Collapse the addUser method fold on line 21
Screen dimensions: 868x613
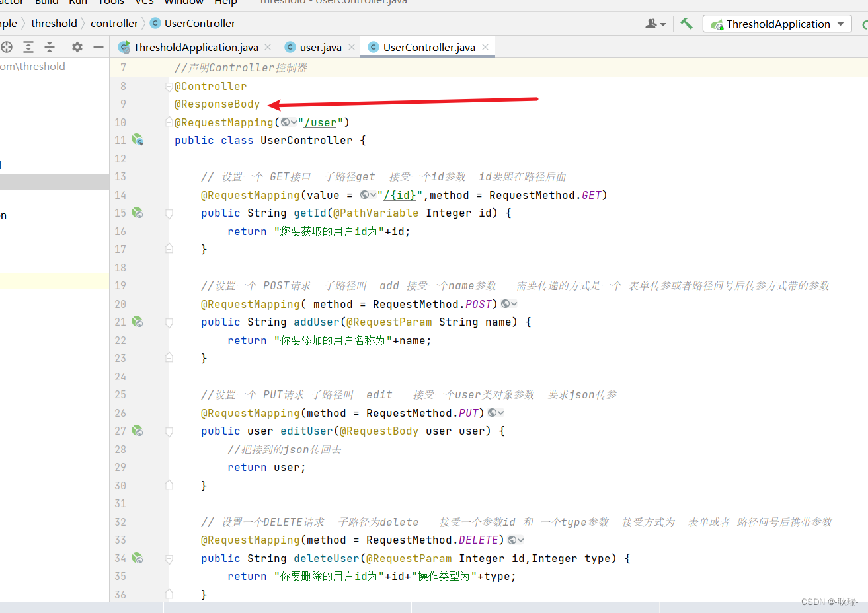pyautogui.click(x=169, y=322)
